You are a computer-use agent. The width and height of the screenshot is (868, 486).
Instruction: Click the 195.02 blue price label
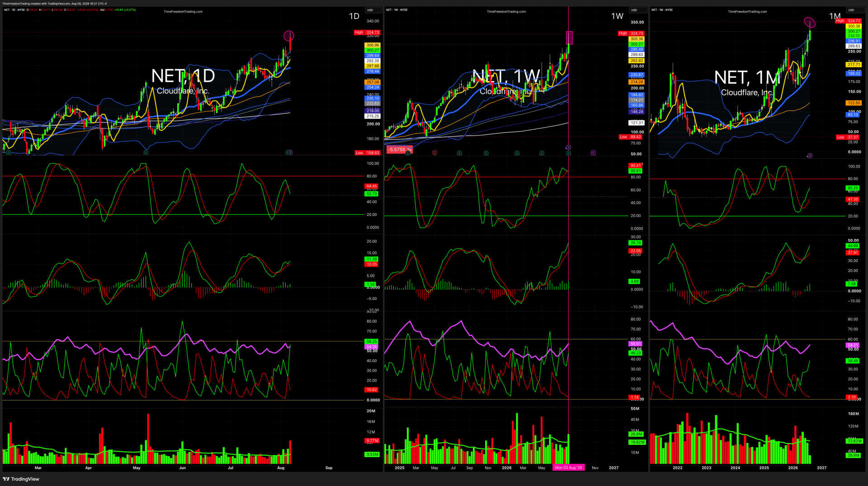[x=854, y=74]
